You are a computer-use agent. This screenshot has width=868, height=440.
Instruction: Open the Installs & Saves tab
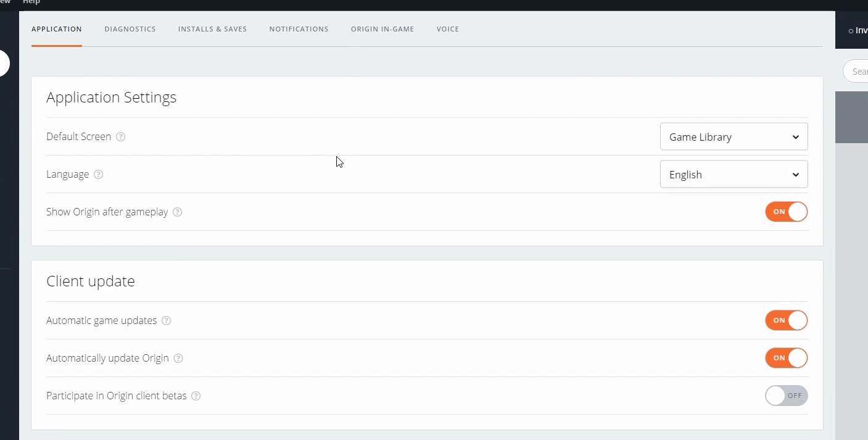click(x=213, y=29)
